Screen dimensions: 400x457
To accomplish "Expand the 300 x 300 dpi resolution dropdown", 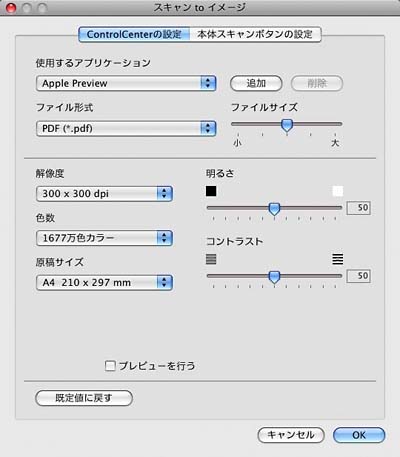I will tap(104, 194).
